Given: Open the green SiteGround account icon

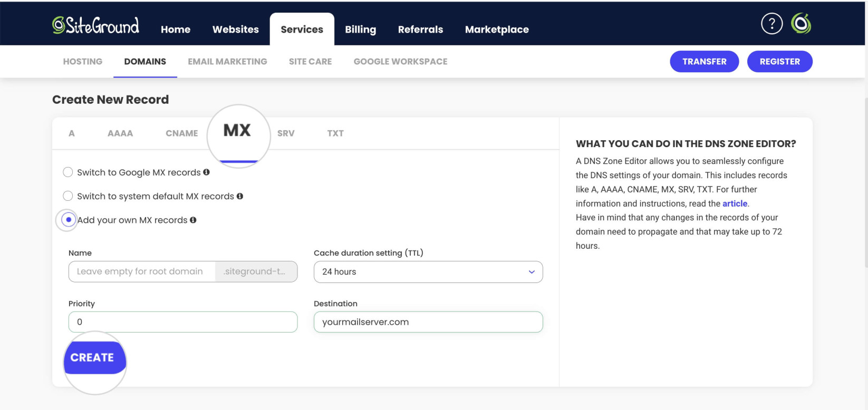Looking at the screenshot, I should pos(801,24).
